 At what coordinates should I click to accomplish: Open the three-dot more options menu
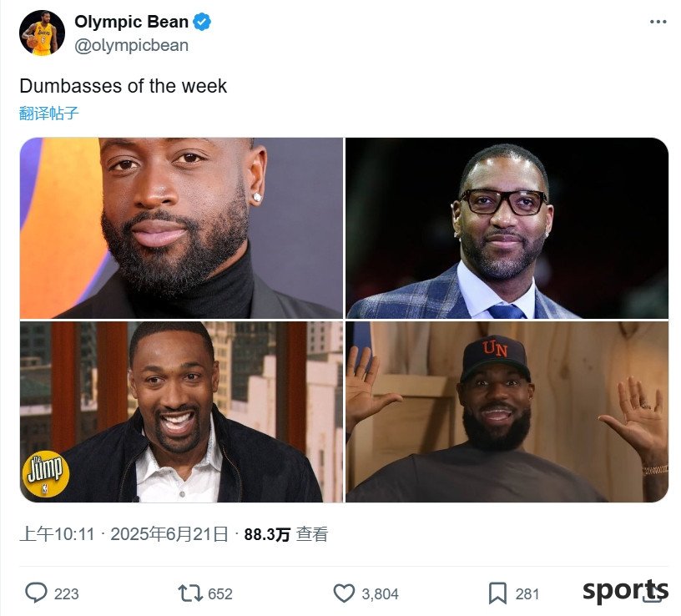pyautogui.click(x=658, y=22)
